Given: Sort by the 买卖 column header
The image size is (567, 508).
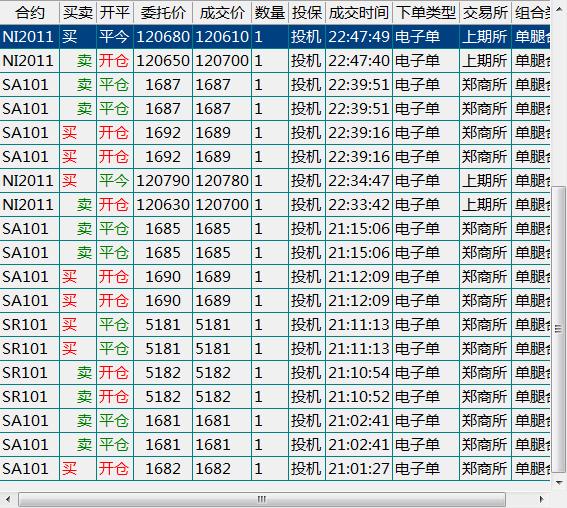Looking at the screenshot, I should click(78, 13).
